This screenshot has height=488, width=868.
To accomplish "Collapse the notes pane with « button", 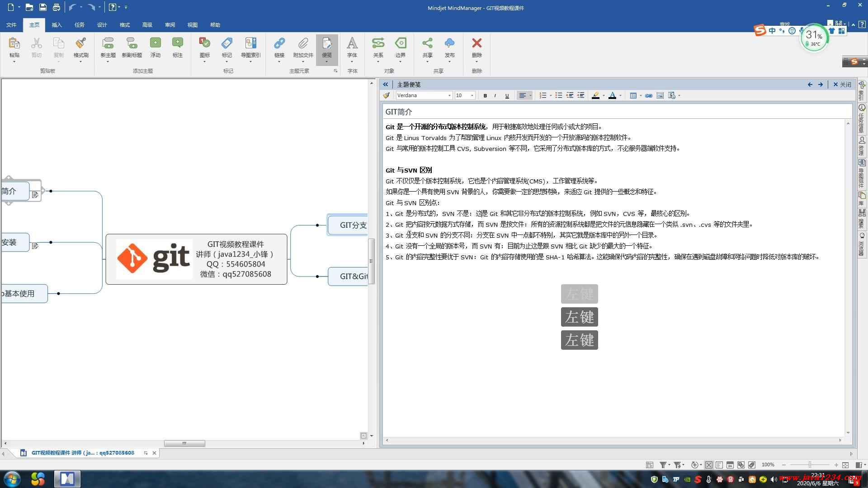I will pyautogui.click(x=385, y=84).
